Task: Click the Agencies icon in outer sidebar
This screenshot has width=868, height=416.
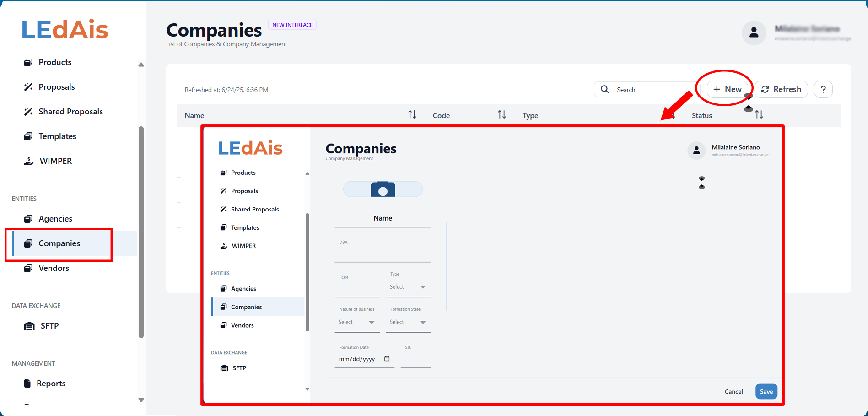Action: pyautogui.click(x=28, y=219)
